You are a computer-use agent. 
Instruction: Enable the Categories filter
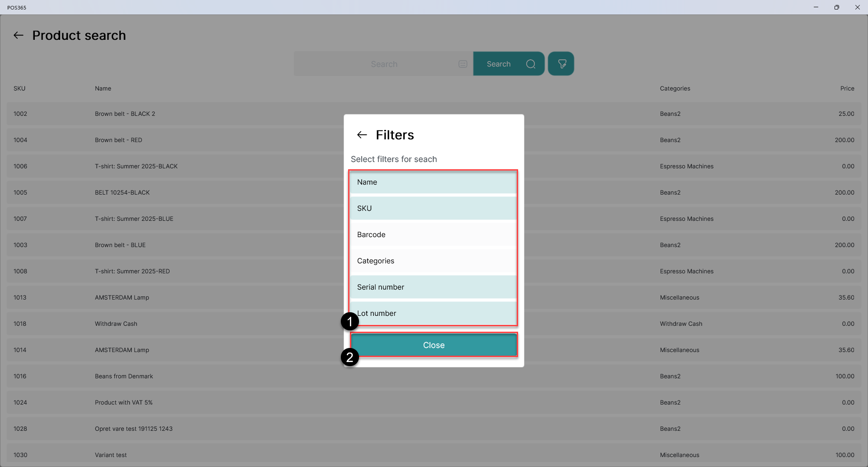click(433, 261)
